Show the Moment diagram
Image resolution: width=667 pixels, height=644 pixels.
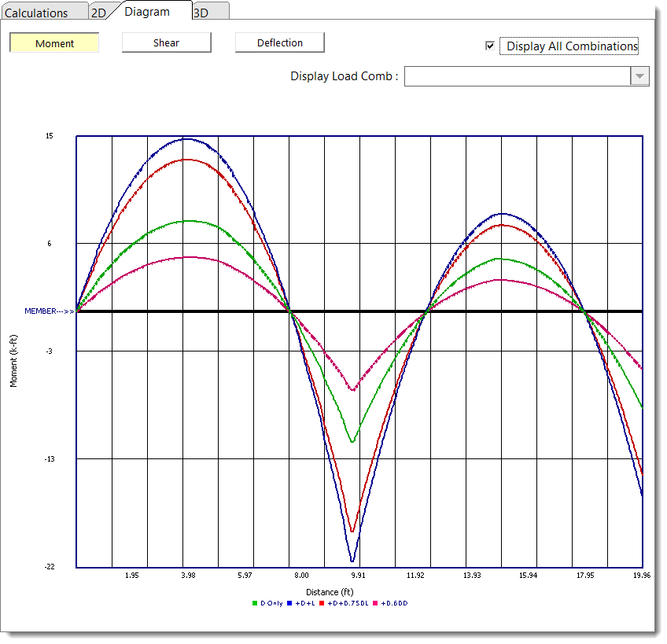pyautogui.click(x=54, y=43)
